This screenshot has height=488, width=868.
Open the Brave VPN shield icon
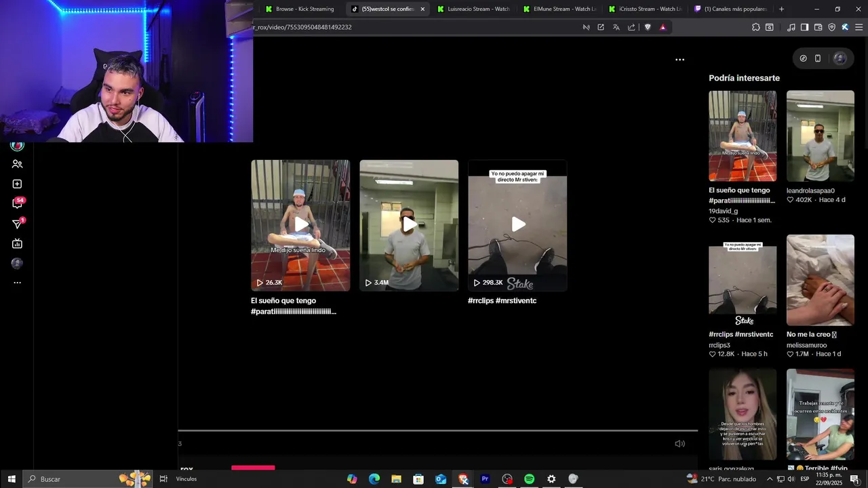831,27
